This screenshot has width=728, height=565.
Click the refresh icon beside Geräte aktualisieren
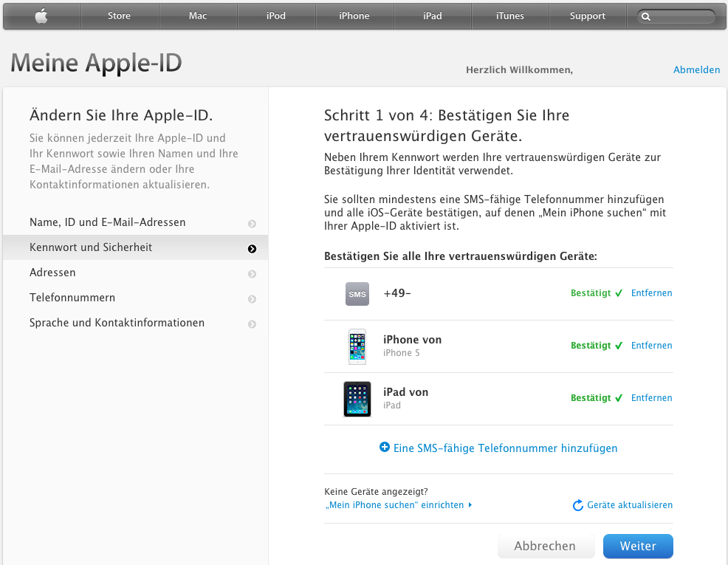pyautogui.click(x=577, y=505)
